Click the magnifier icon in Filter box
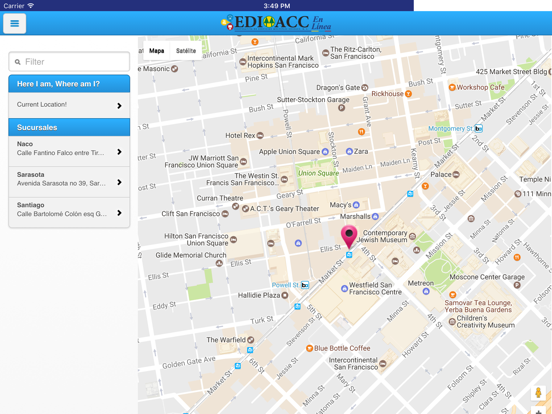552x414 pixels. pos(17,62)
